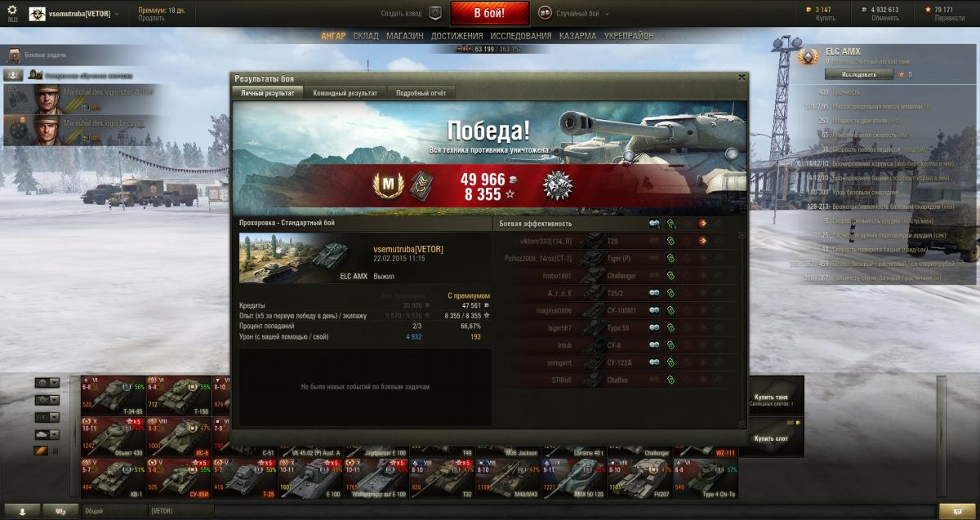Open game settings gear icon
Viewport: 980px width, 520px height.
tap(12, 10)
